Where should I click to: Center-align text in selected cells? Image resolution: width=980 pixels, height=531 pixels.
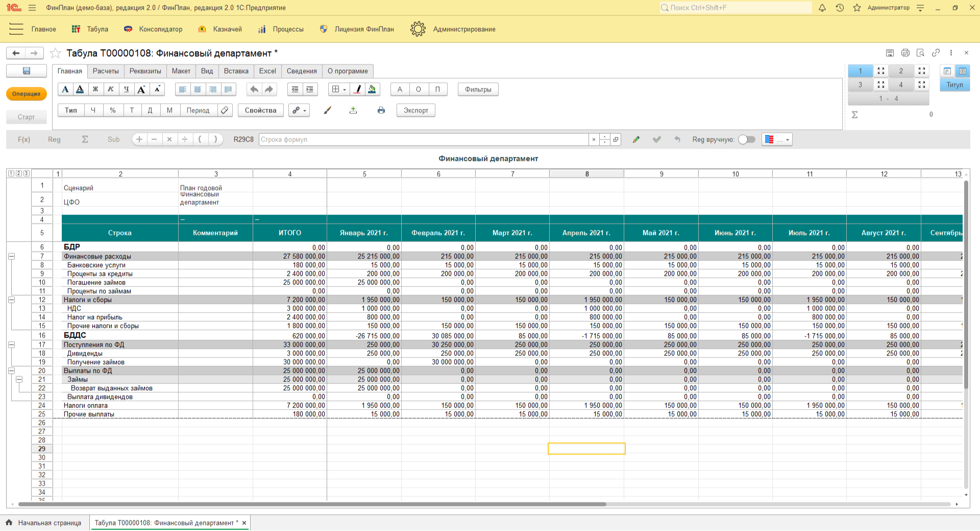click(198, 89)
